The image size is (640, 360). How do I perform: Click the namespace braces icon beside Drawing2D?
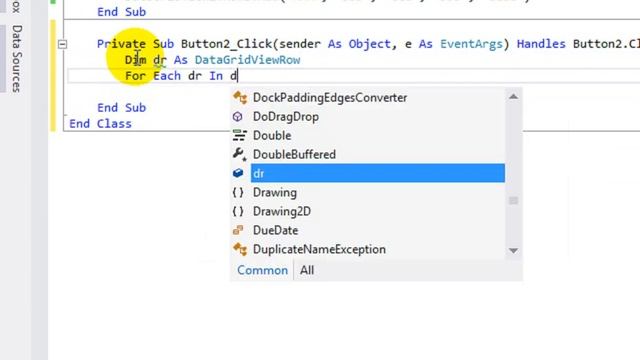(238, 211)
